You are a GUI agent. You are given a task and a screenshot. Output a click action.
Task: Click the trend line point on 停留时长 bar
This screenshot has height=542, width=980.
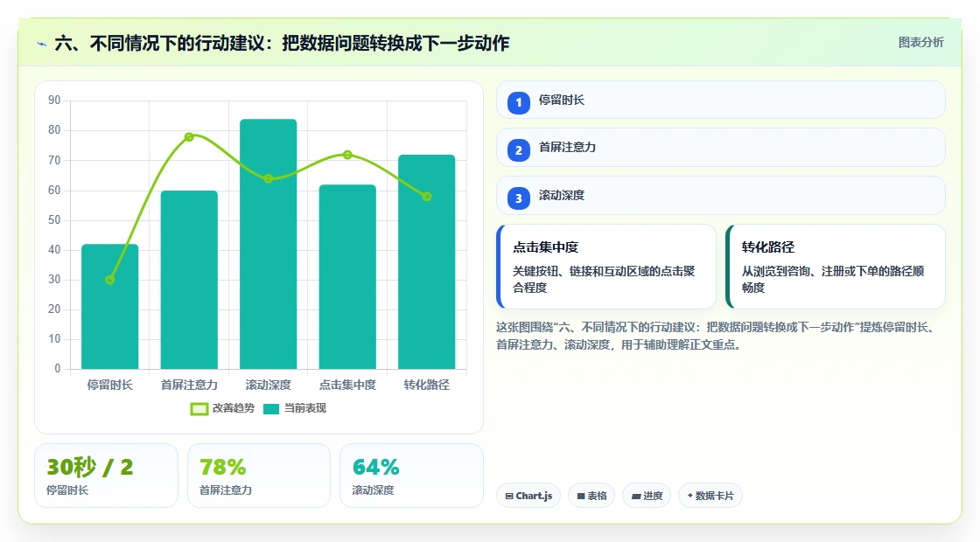point(110,280)
